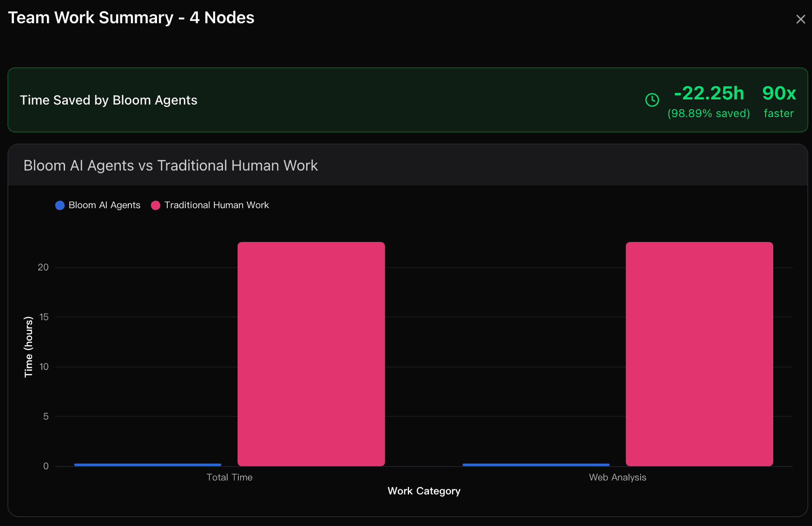The height and width of the screenshot is (526, 812).
Task: Click the Bloom AI Agents vs Traditional Human Work heading
Action: [x=170, y=165]
